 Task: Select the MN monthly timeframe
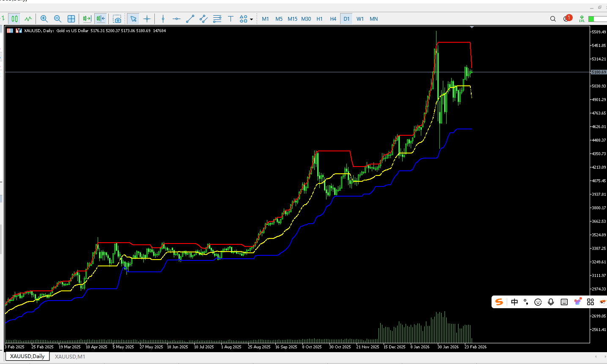(x=374, y=19)
